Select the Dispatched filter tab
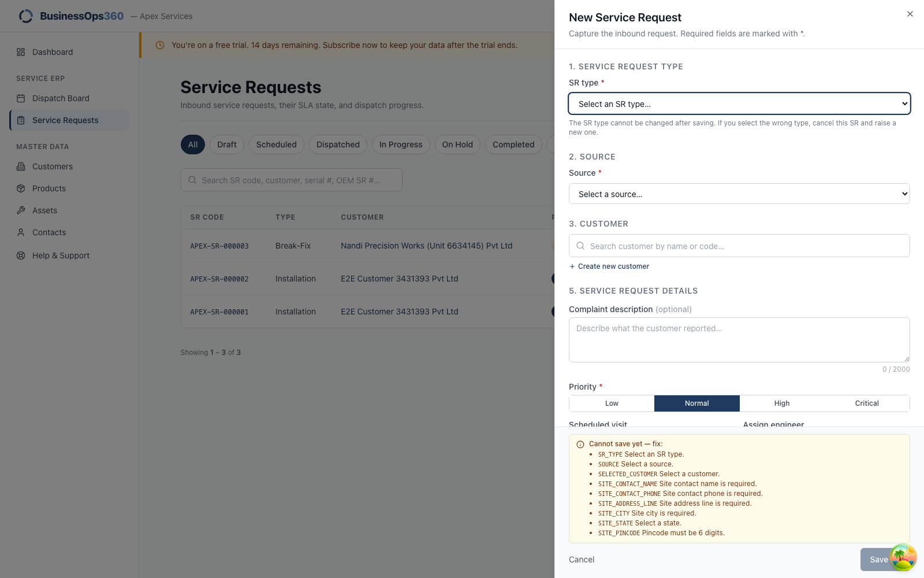The image size is (924, 578). [338, 144]
